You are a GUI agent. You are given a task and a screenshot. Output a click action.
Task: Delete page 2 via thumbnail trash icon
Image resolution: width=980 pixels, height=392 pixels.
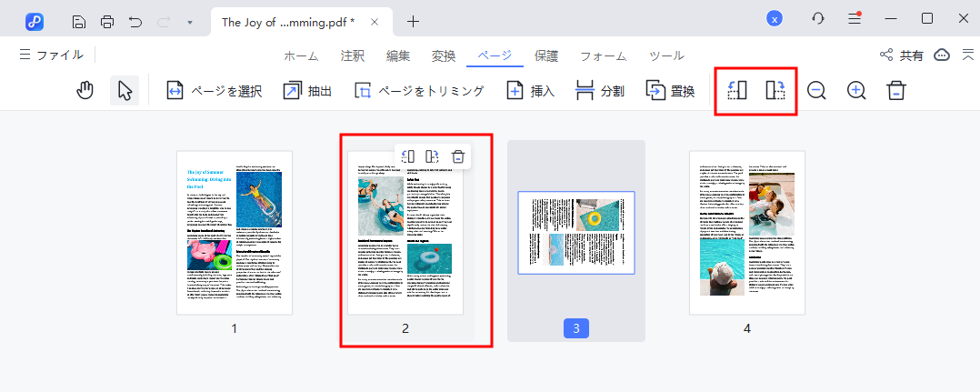pyautogui.click(x=458, y=156)
